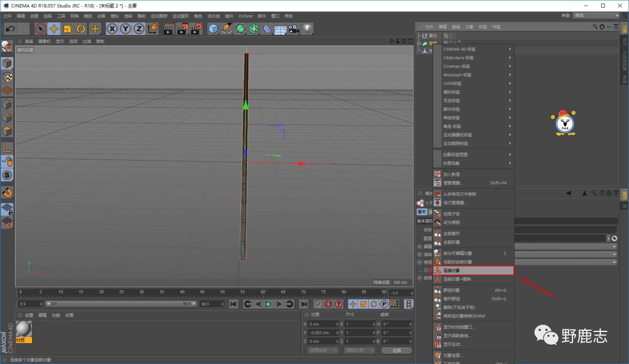629x364 pixels.
Task: Open the 世界坐标 coordinate dropdown
Action: tap(322, 351)
